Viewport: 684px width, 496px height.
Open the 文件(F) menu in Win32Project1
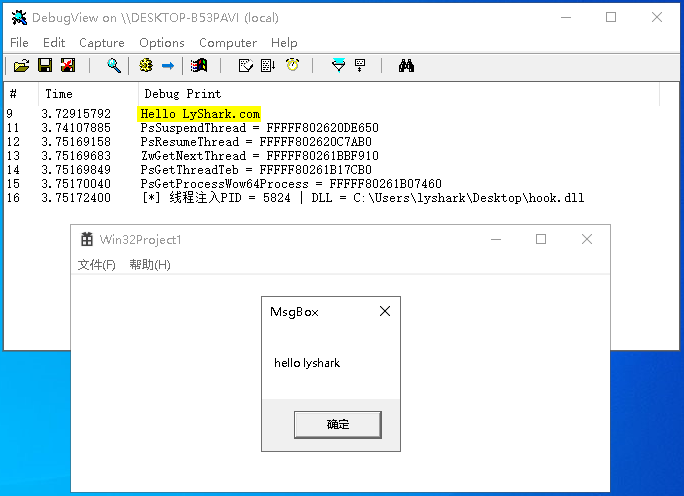tap(96, 264)
